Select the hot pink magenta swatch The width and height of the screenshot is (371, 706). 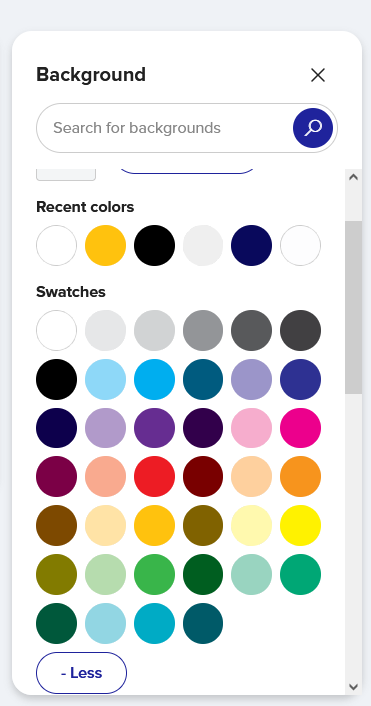(301, 428)
